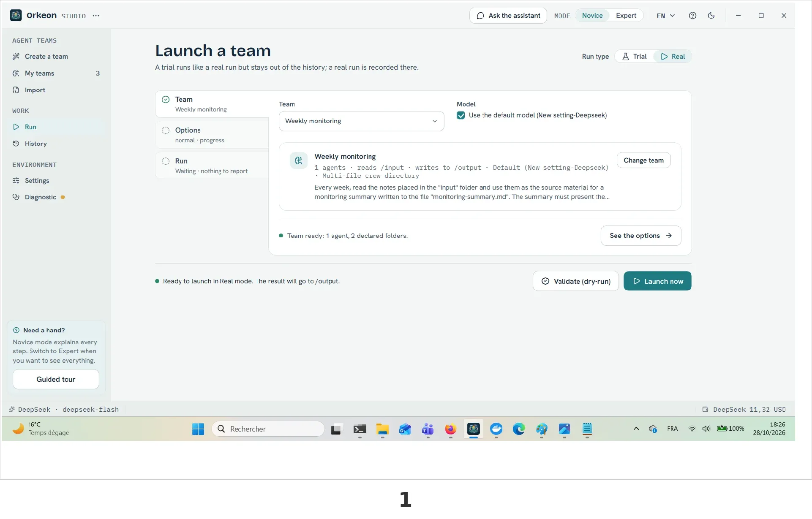Click the volume speaker tray icon

[706, 429]
